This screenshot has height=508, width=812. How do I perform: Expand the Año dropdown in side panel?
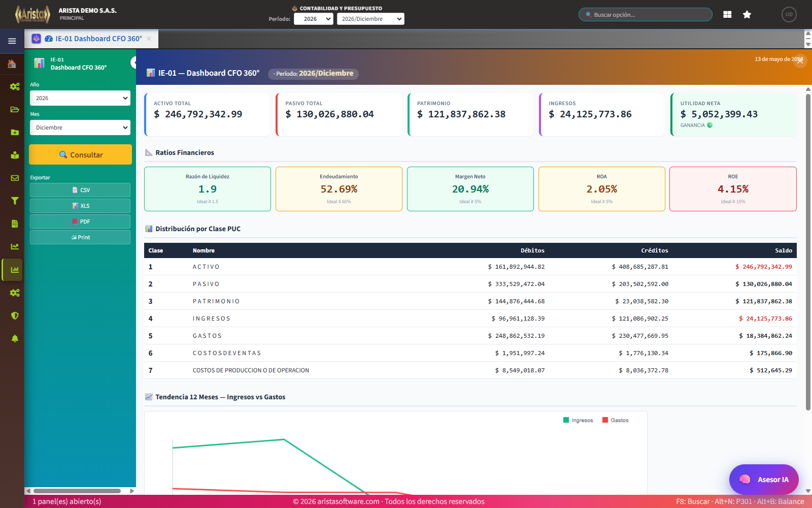pyautogui.click(x=80, y=98)
